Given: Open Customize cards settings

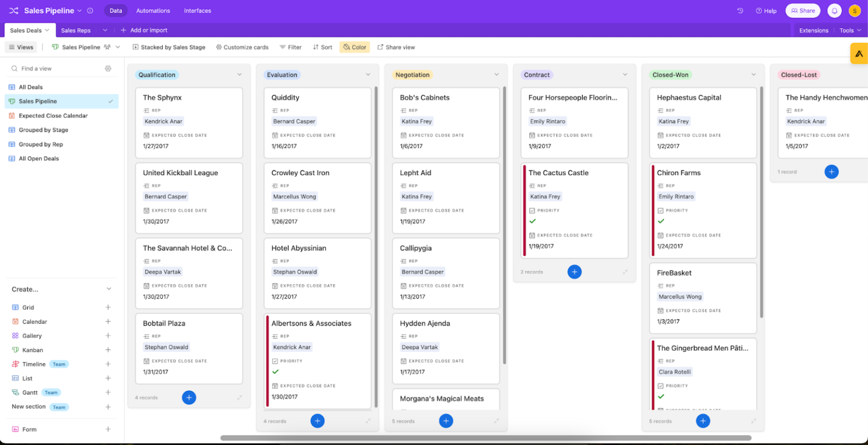Looking at the screenshot, I should click(x=242, y=47).
